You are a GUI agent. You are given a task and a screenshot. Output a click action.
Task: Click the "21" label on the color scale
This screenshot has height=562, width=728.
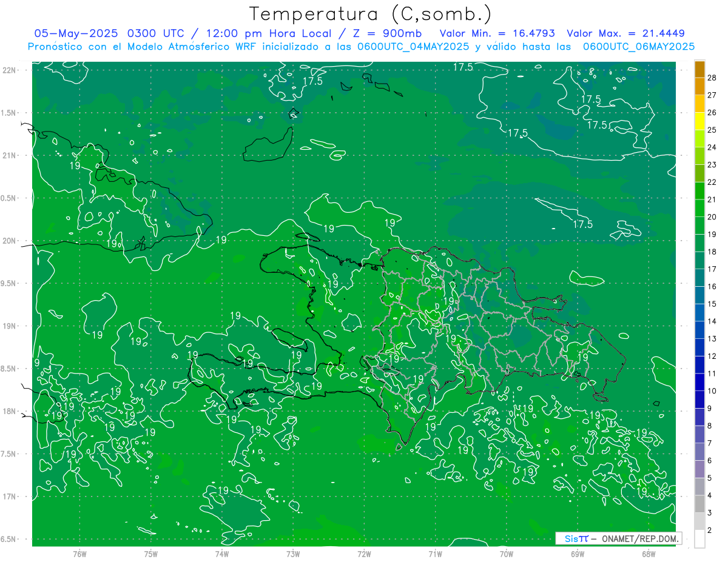[x=712, y=199]
